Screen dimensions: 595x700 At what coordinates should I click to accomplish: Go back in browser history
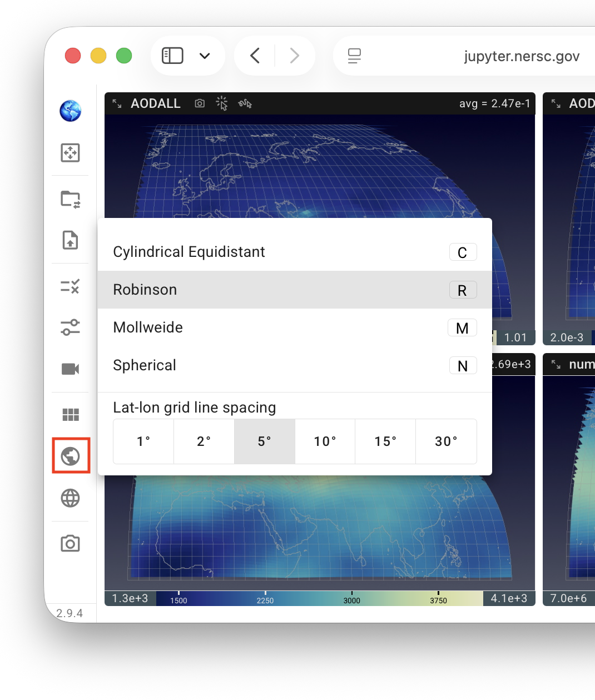[255, 56]
